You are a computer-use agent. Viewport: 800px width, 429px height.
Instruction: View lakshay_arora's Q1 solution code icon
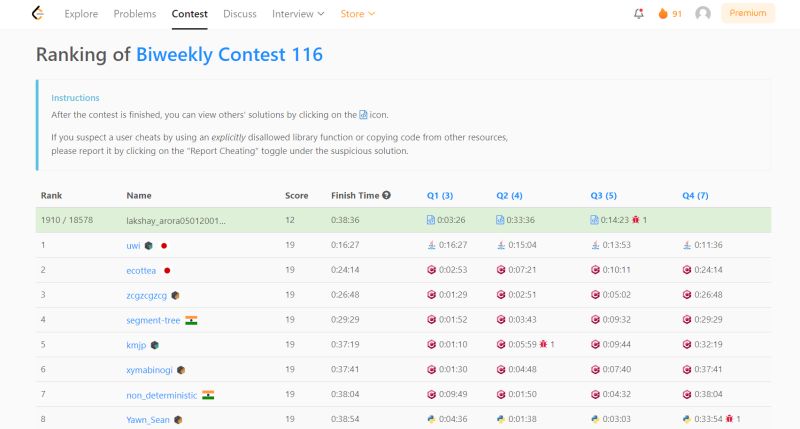431,220
